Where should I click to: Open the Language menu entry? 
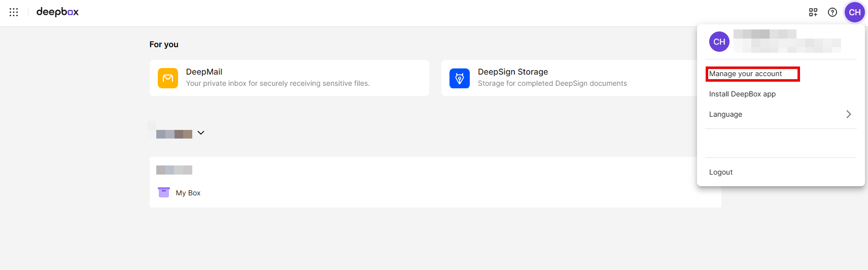tap(725, 114)
